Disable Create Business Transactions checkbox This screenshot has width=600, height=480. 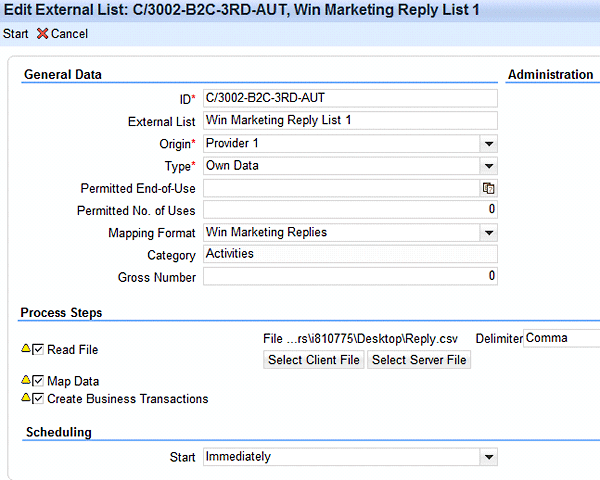(38, 399)
